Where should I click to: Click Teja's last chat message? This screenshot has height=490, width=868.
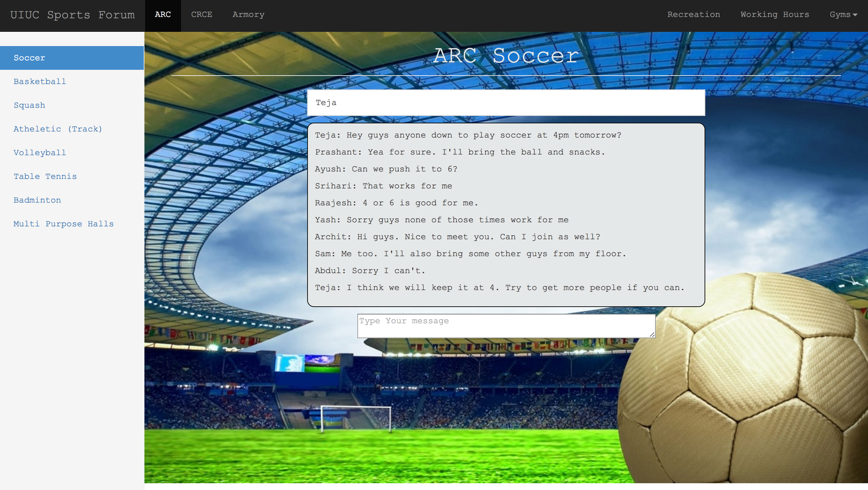click(499, 288)
